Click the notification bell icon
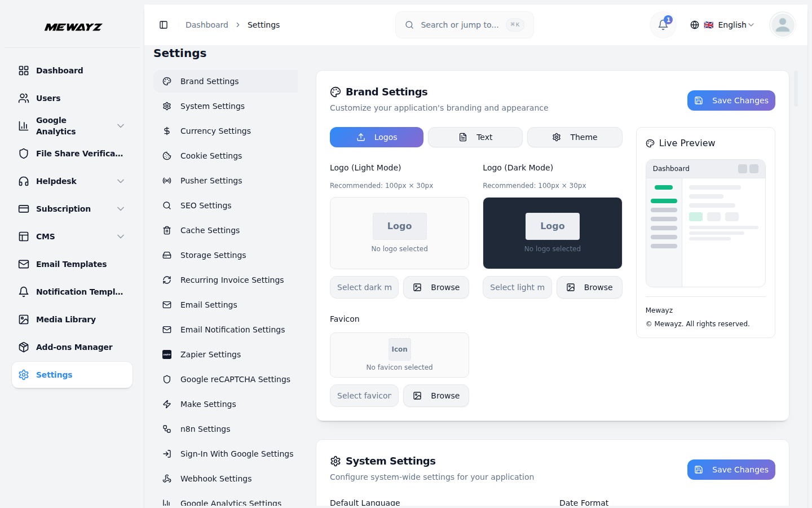The image size is (812, 508). click(663, 25)
